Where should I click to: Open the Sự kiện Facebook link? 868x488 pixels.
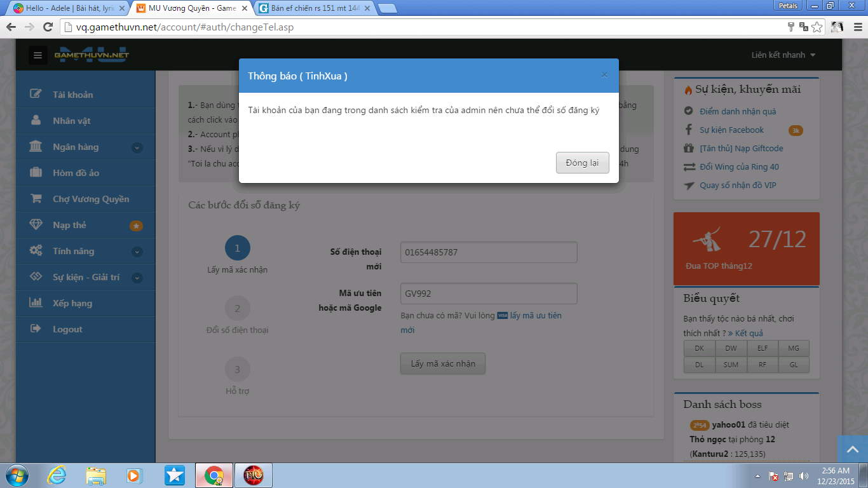click(x=731, y=130)
